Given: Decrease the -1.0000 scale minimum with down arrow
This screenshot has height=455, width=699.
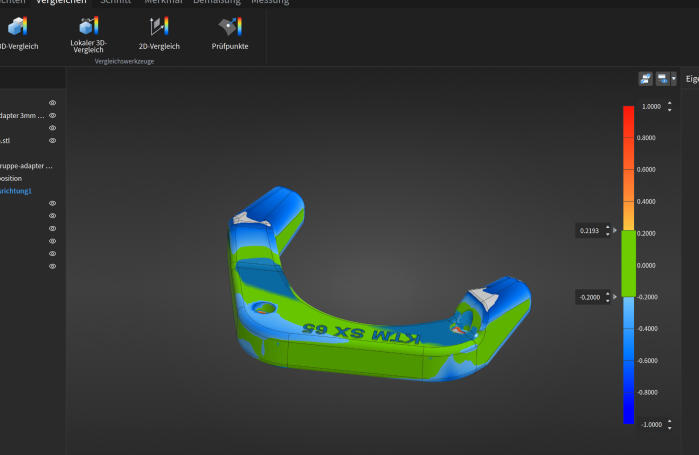Looking at the screenshot, I should (x=670, y=427).
